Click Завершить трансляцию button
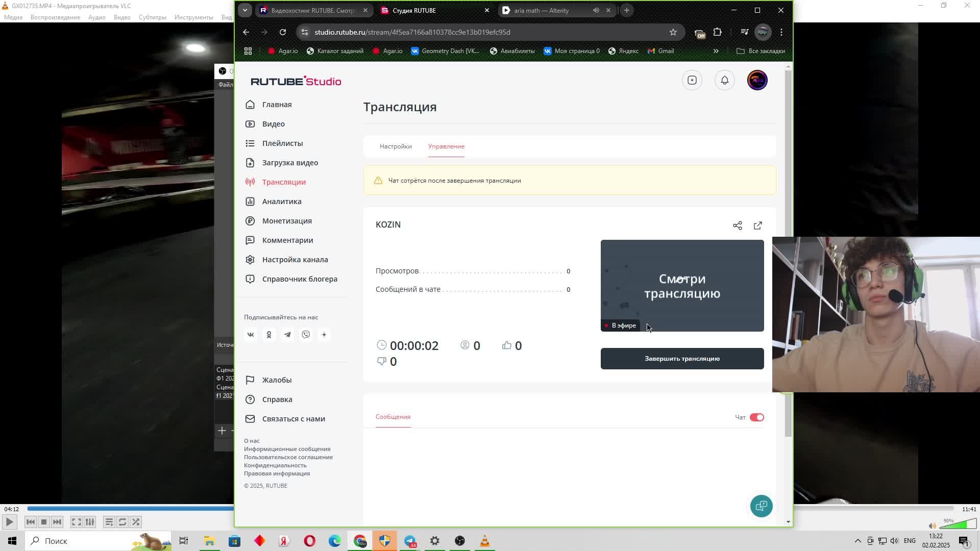The height and width of the screenshot is (551, 980). point(682,359)
